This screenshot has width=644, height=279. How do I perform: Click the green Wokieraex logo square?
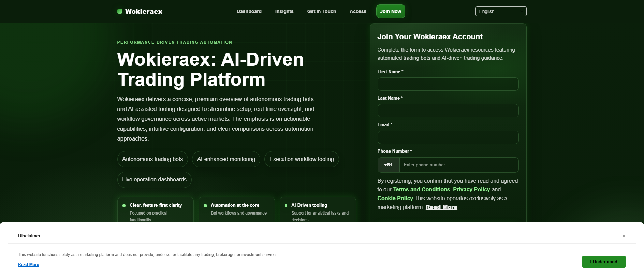(x=120, y=11)
